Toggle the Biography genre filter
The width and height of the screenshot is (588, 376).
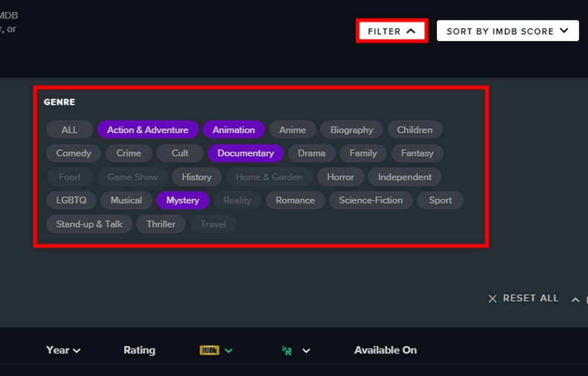pyautogui.click(x=351, y=130)
